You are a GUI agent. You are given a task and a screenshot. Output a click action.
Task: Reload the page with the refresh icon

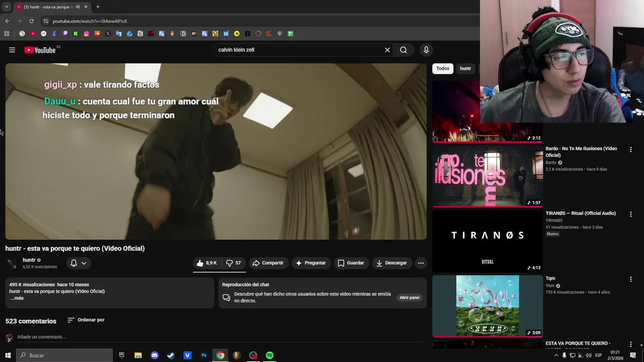[31, 21]
